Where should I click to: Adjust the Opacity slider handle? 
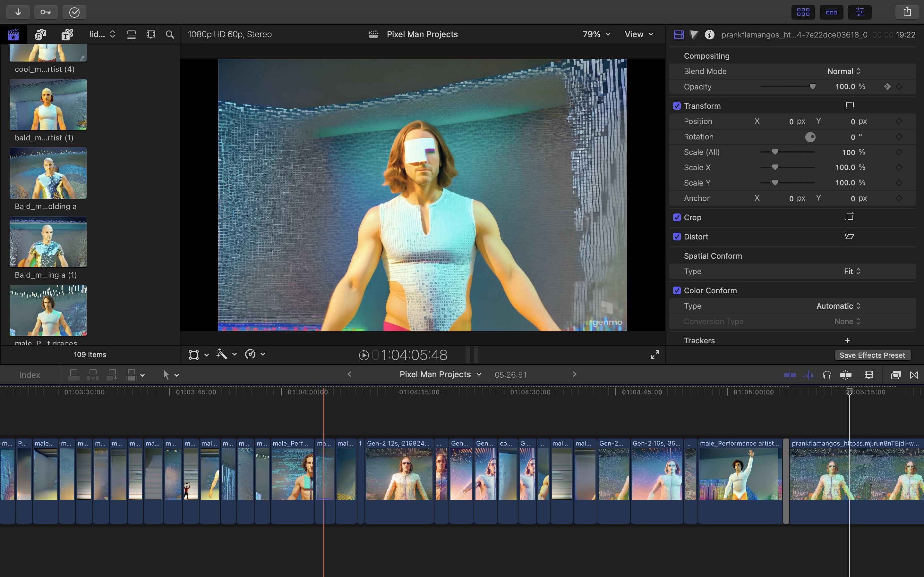click(x=812, y=87)
